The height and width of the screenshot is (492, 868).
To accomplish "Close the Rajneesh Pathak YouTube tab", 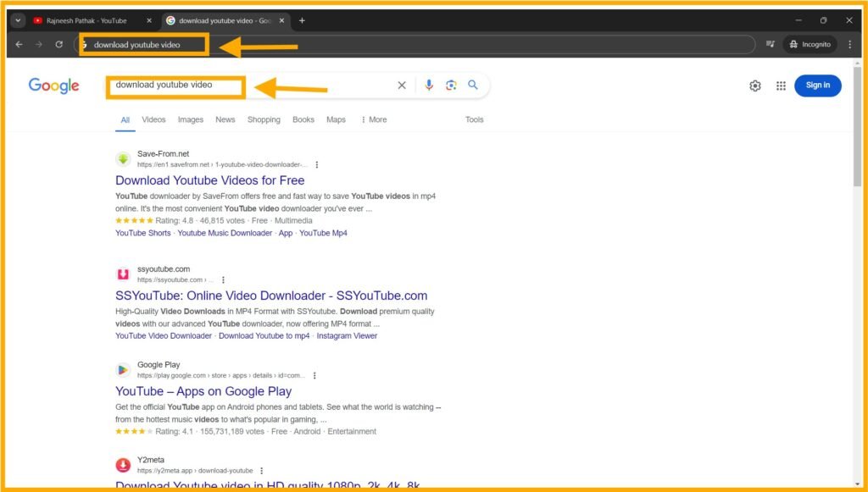I will point(149,20).
